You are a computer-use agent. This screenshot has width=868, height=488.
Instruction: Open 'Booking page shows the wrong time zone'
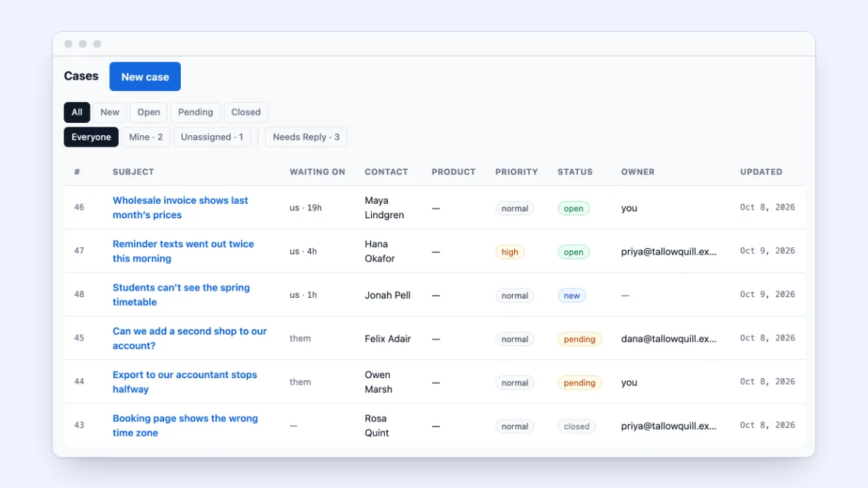pos(185,425)
